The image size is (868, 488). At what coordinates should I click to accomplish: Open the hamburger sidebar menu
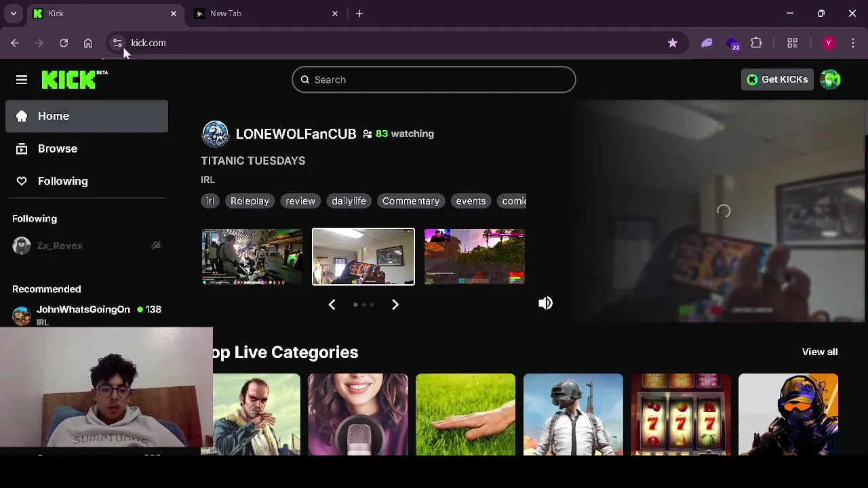(x=22, y=80)
